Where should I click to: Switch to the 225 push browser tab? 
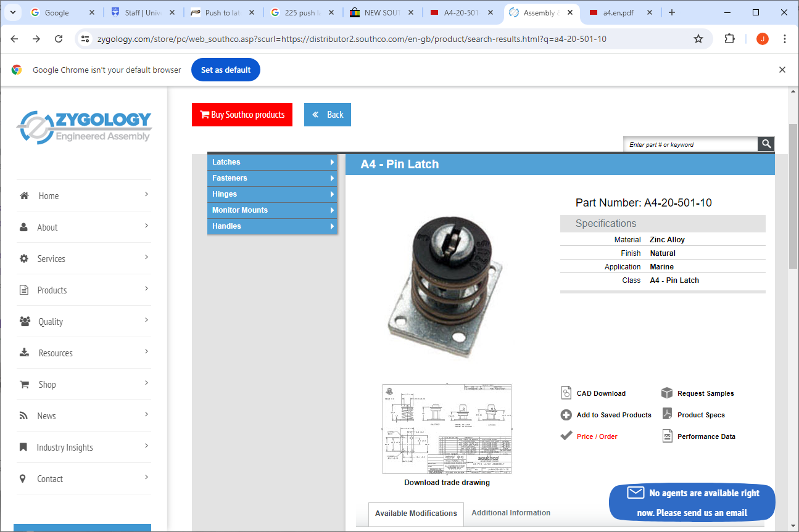tap(304, 12)
